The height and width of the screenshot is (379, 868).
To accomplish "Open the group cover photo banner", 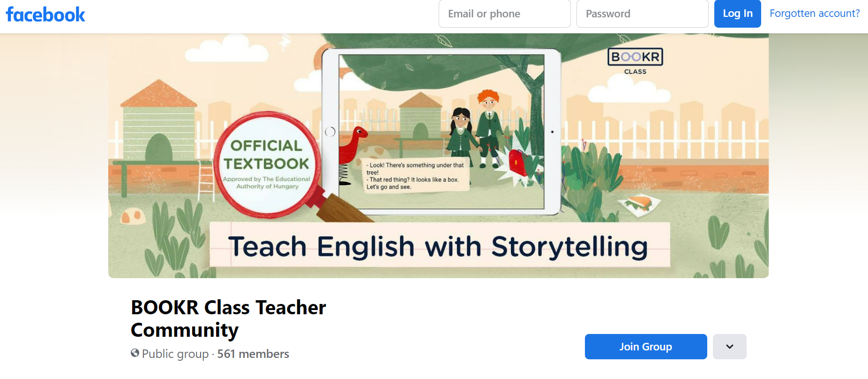I will [x=438, y=156].
